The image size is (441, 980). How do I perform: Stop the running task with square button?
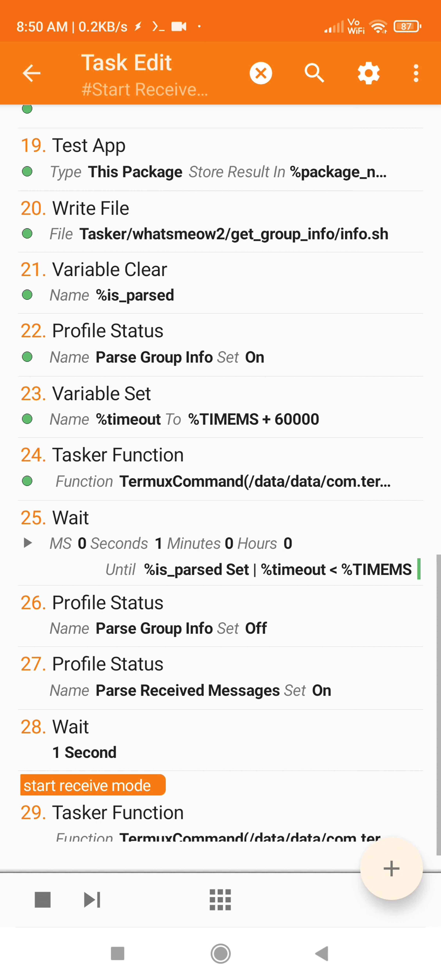tap(43, 900)
